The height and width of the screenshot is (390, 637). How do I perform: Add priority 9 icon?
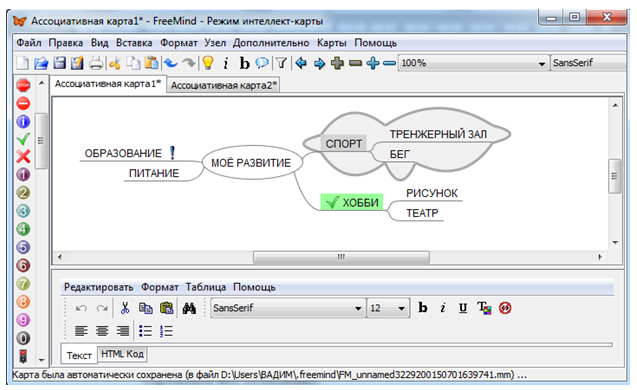(23, 320)
